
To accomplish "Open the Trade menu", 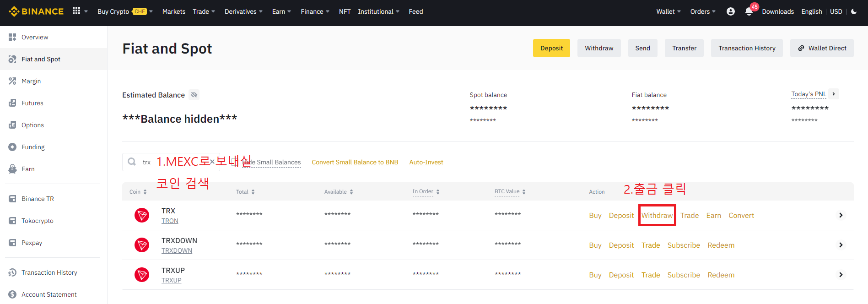I will pyautogui.click(x=204, y=11).
